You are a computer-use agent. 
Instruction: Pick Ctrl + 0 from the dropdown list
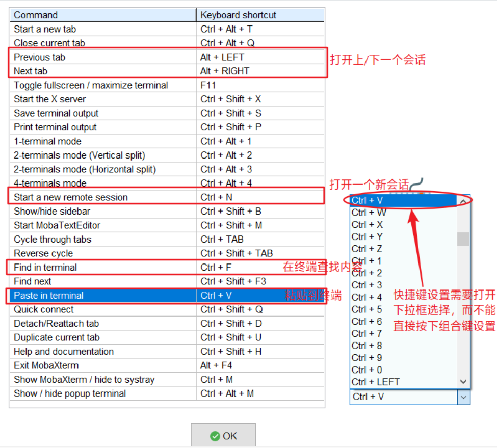click(404, 370)
